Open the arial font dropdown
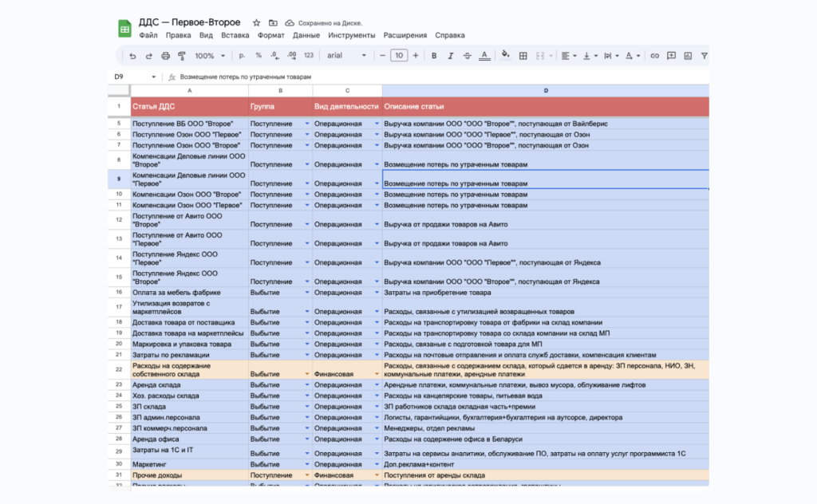This screenshot has height=504, width=817. click(346, 56)
